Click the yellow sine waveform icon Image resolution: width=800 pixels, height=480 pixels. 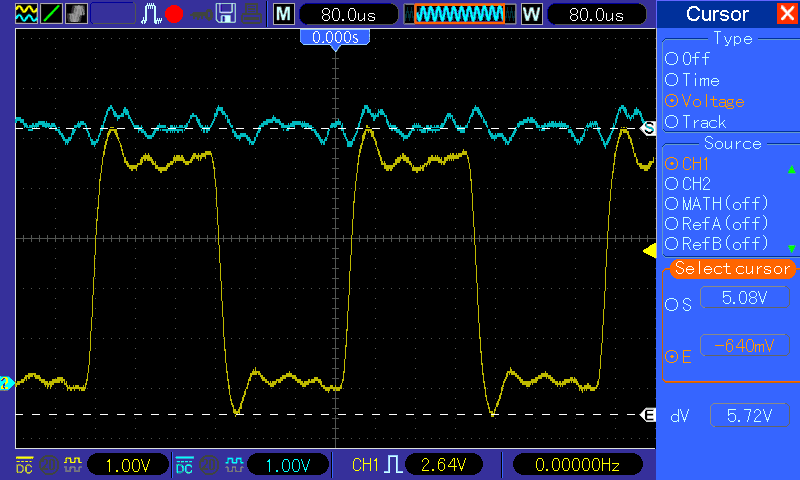point(26,14)
